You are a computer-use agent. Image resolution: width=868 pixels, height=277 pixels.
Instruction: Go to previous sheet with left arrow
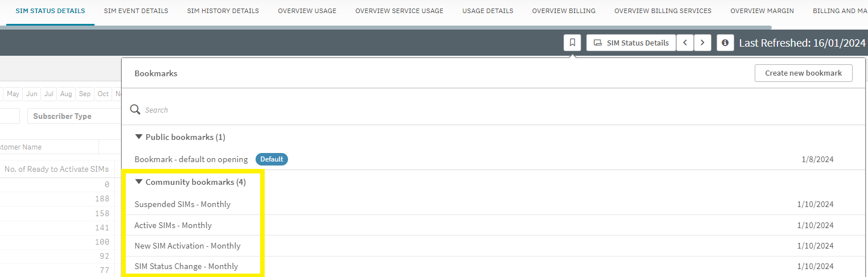pos(685,43)
